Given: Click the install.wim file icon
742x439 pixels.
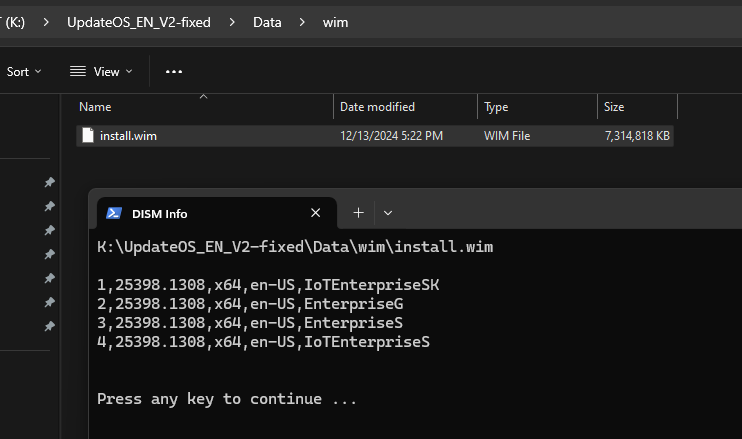Looking at the screenshot, I should [x=88, y=136].
